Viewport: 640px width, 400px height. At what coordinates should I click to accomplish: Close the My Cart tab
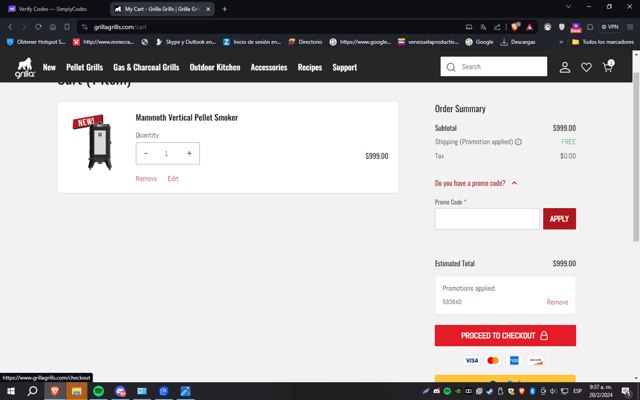click(x=208, y=9)
